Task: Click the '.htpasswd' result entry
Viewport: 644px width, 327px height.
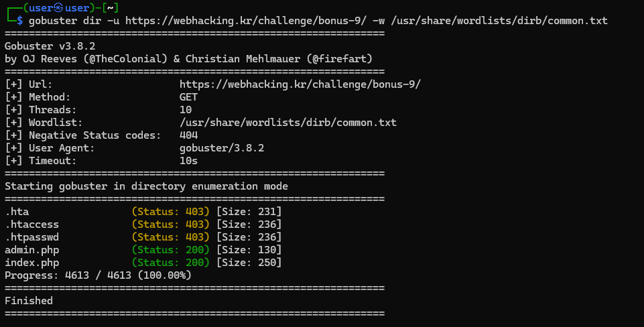Action: coord(31,237)
